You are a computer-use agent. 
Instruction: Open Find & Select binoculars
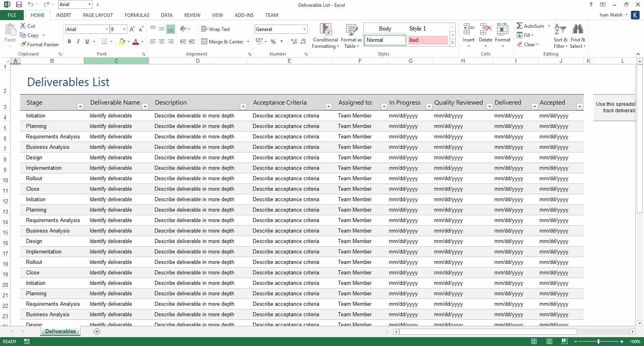(x=578, y=36)
